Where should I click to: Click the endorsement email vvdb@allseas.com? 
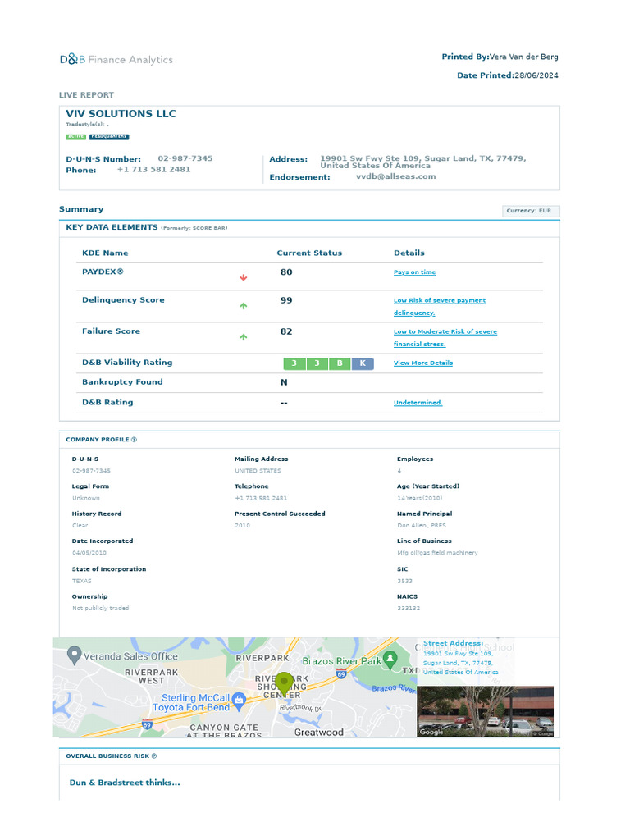(x=396, y=176)
